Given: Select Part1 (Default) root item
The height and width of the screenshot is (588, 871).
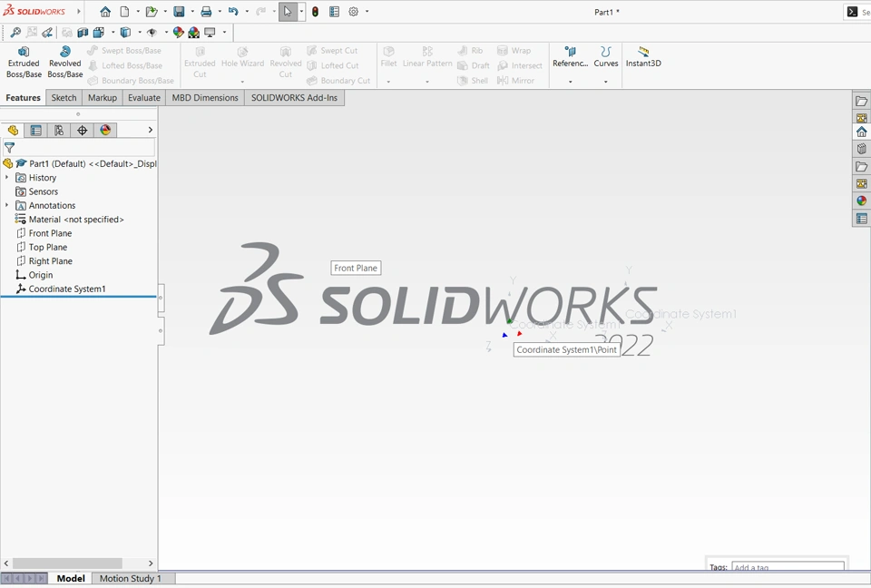Looking at the screenshot, I should pos(80,163).
